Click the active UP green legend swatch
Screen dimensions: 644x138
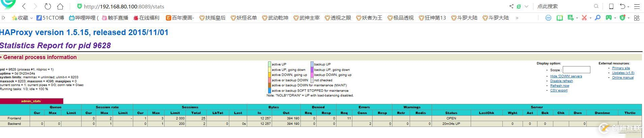tap(269, 64)
